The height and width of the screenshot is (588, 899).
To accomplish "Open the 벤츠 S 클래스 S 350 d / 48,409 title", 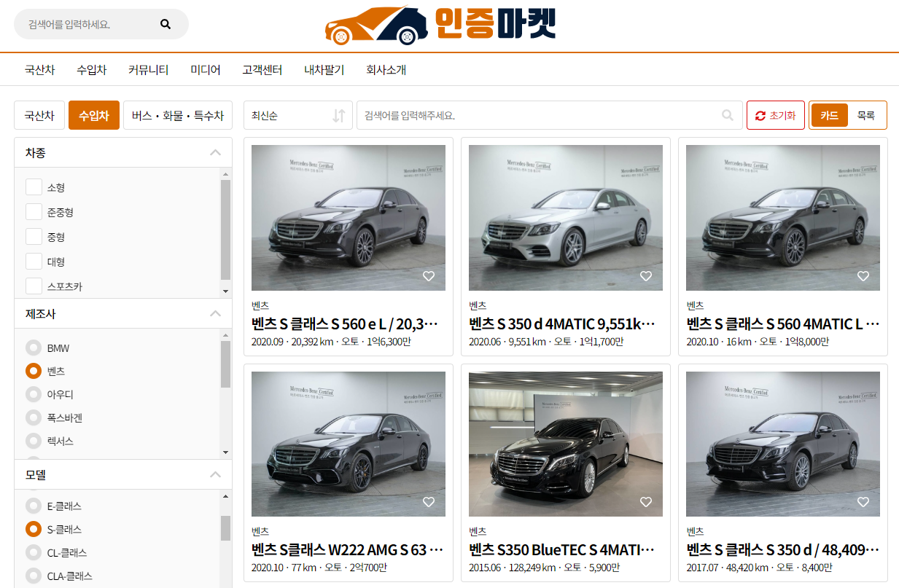I will 783,549.
